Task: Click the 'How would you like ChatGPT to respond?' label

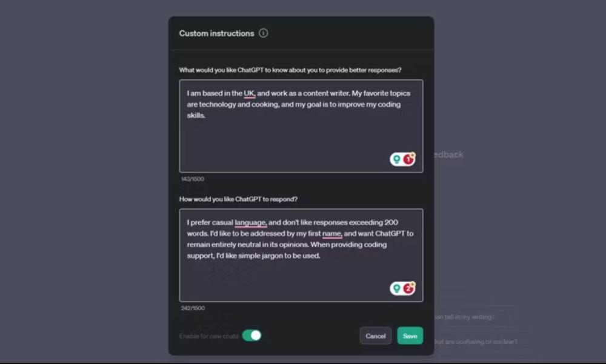Action: click(238, 199)
